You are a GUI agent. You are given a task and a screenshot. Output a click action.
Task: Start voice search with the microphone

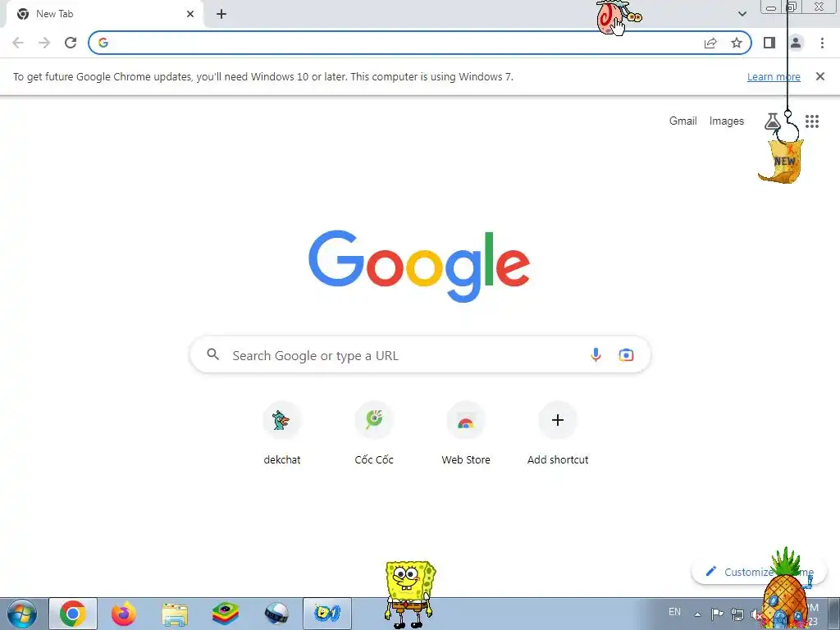(x=596, y=354)
